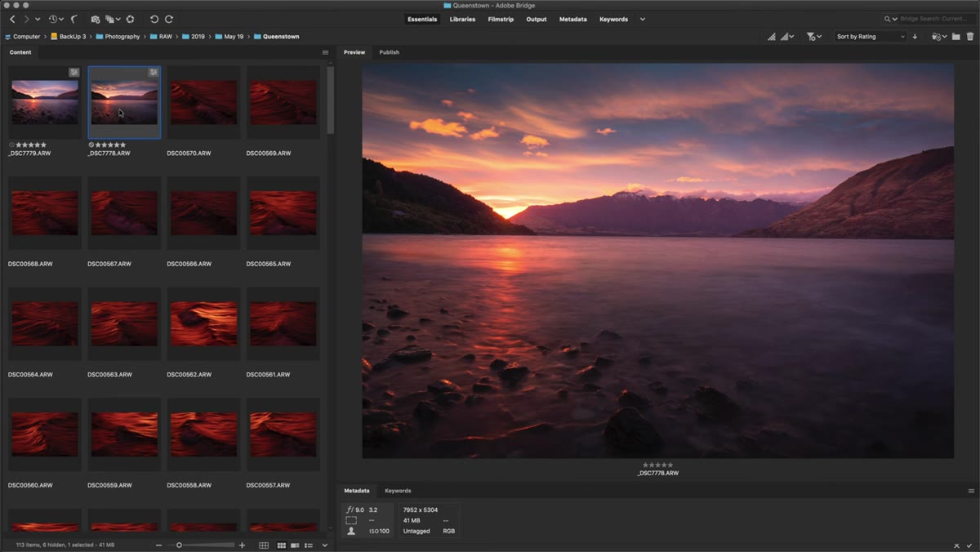The width and height of the screenshot is (980, 552).
Task: Increase thumbnail size plus button
Action: click(242, 545)
